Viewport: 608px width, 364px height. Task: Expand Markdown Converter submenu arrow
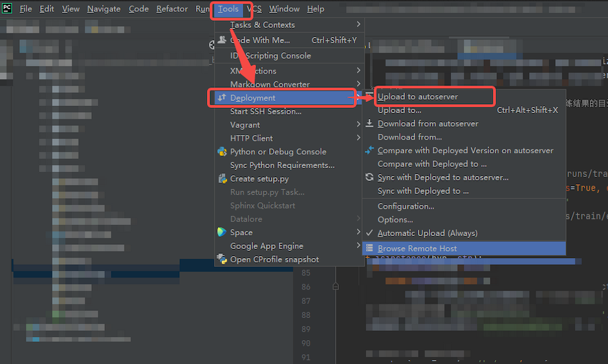pyautogui.click(x=358, y=84)
